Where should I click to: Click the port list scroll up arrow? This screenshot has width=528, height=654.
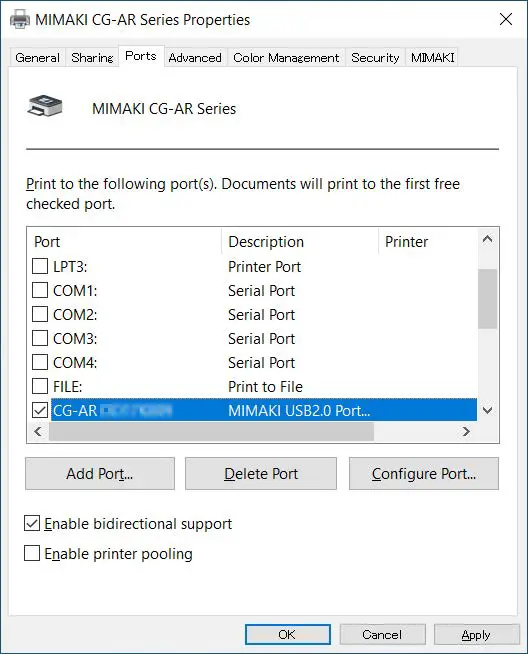coord(488,239)
